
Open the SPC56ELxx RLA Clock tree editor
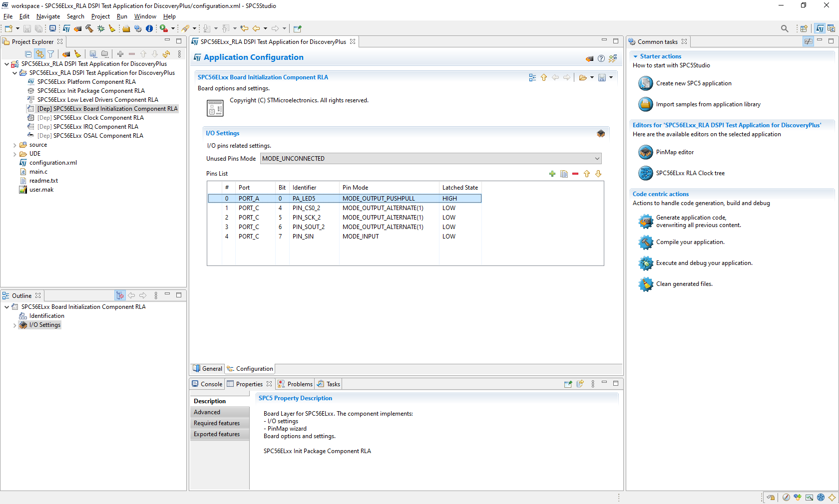(x=690, y=173)
